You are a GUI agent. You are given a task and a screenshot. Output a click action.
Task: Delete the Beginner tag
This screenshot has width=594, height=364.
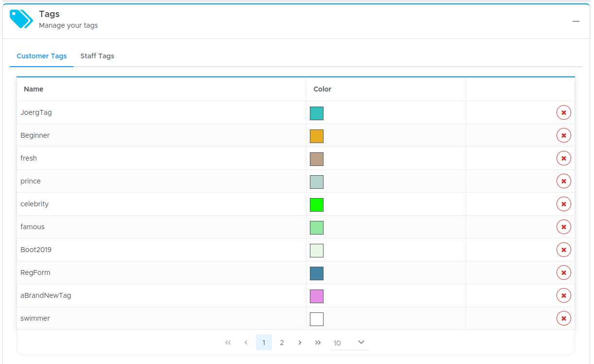click(563, 135)
